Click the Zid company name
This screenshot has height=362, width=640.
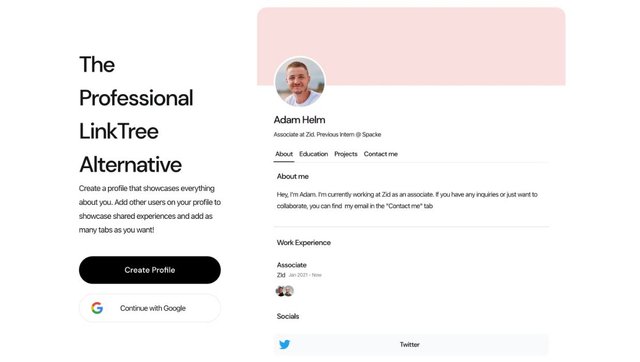(281, 275)
